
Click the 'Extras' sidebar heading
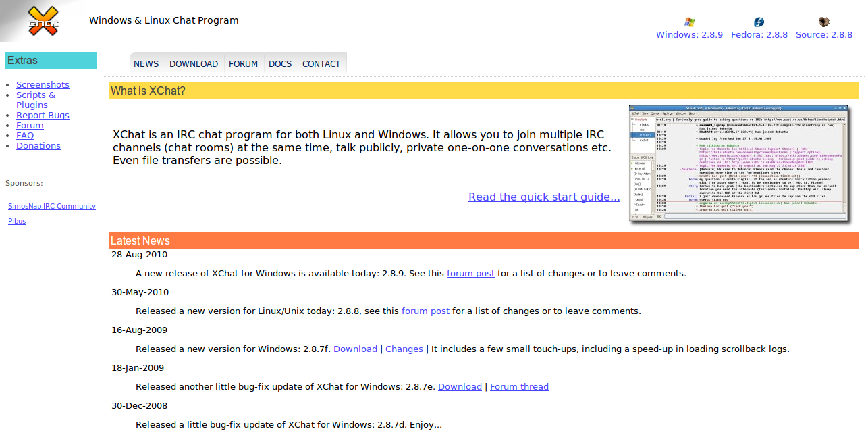tap(22, 61)
